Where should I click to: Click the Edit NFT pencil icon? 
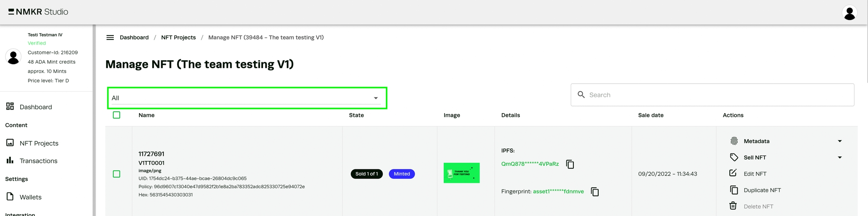pyautogui.click(x=733, y=173)
